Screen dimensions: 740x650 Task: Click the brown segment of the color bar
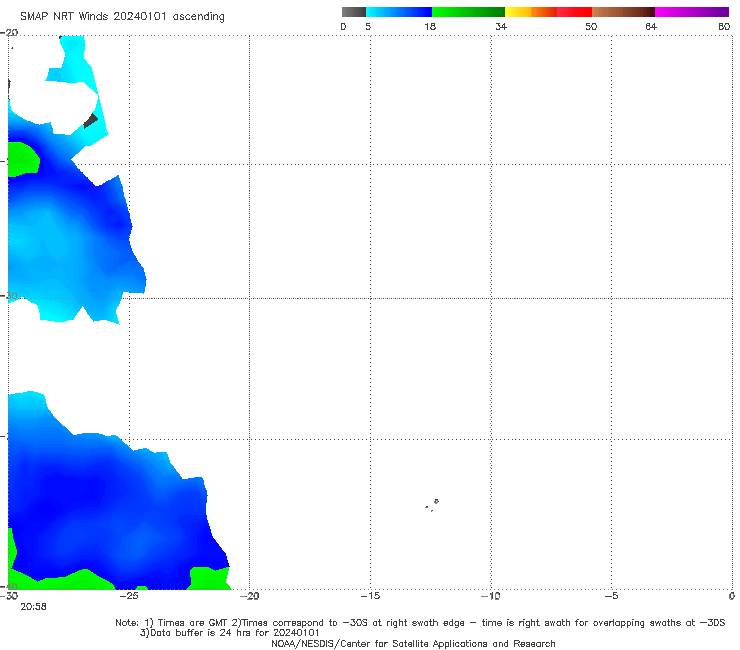(x=623, y=12)
